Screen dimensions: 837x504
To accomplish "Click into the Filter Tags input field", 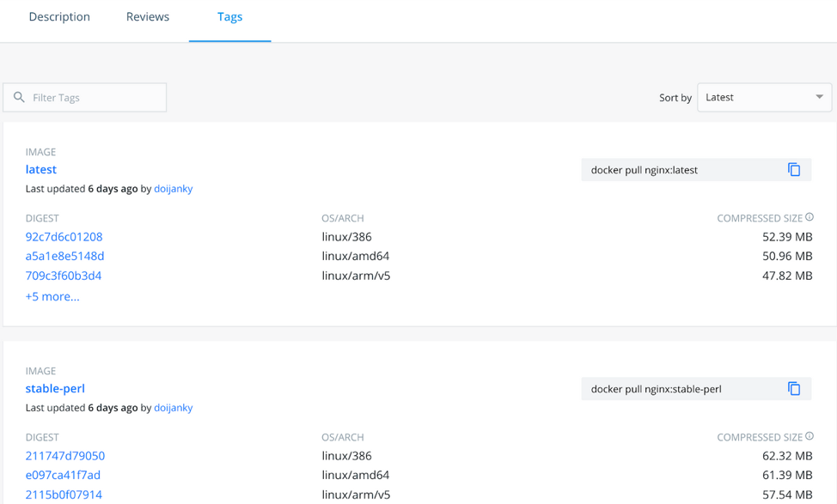I will coord(95,98).
